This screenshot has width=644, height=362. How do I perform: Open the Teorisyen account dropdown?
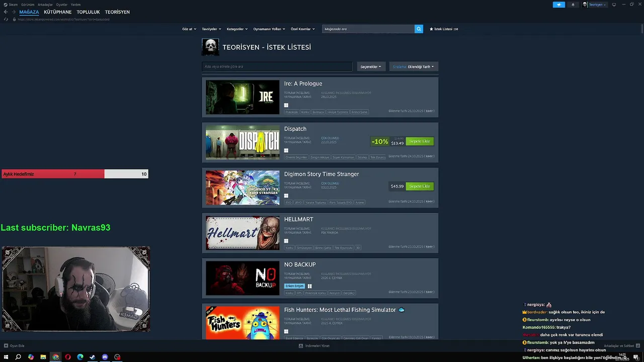pyautogui.click(x=595, y=5)
